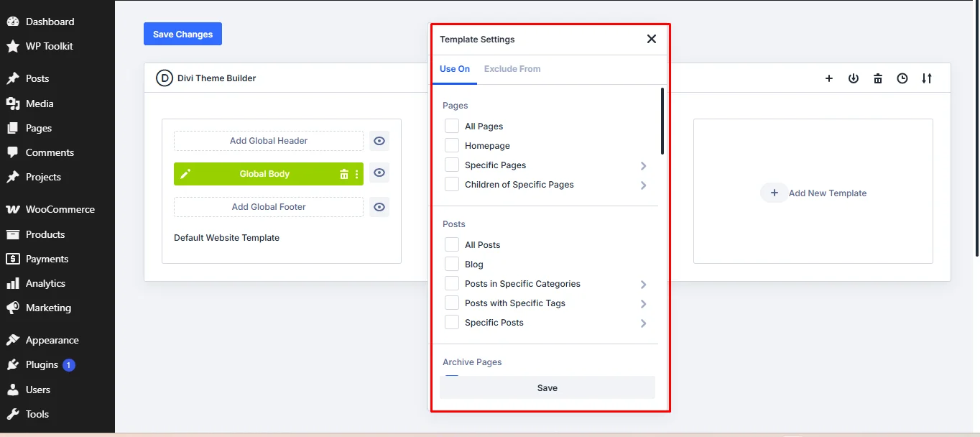This screenshot has width=980, height=437.
Task: Expand Children of Specific Pages chevron
Action: (644, 185)
